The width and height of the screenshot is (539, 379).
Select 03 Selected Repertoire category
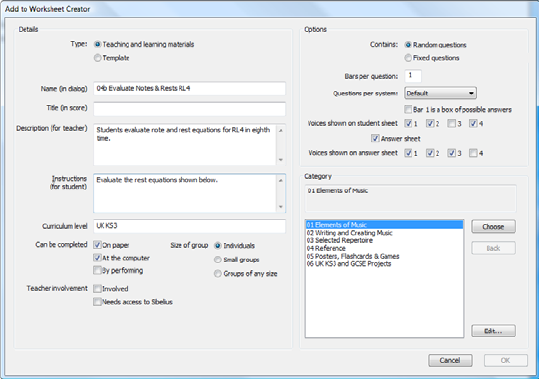click(x=384, y=241)
